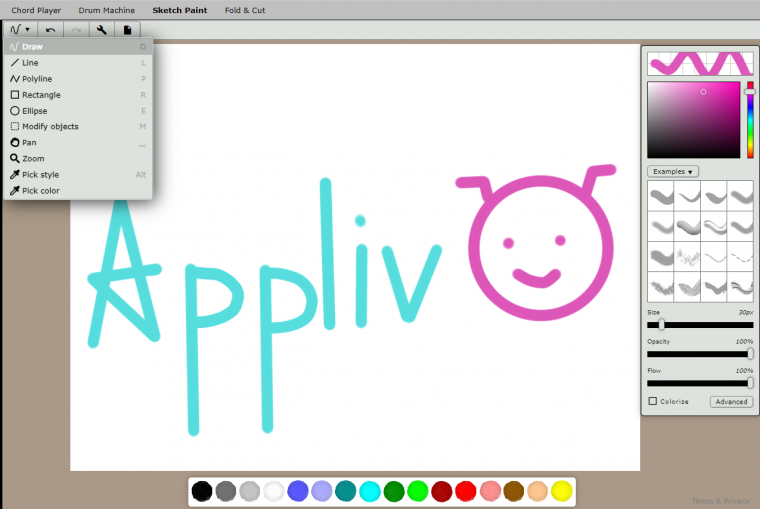Select third brush preset in bottom row

(714, 287)
